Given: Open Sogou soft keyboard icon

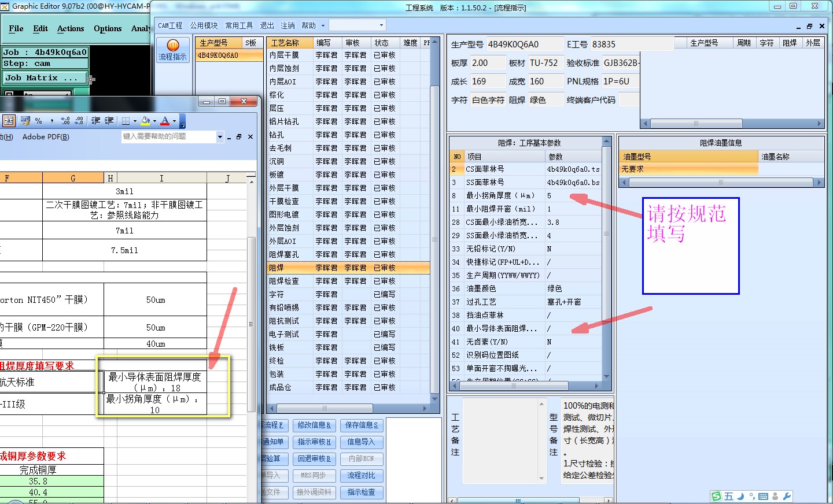Looking at the screenshot, I should pos(764,496).
